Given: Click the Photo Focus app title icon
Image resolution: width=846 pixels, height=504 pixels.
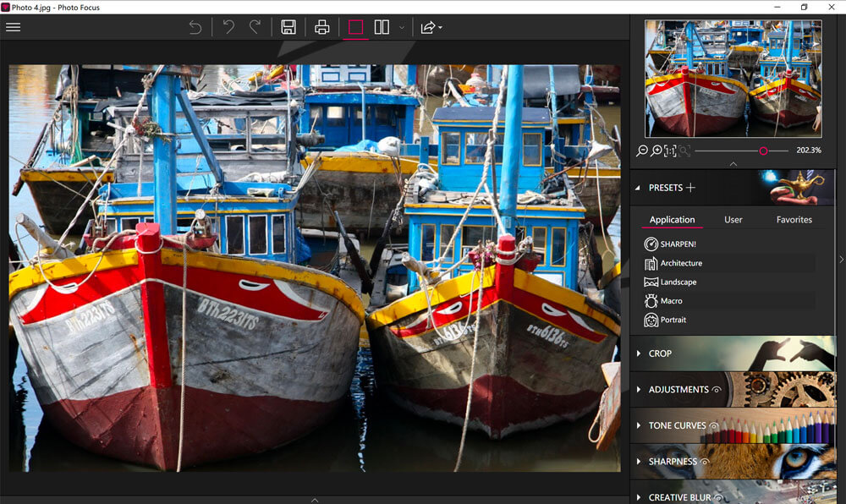Looking at the screenshot, I should [x=5, y=7].
